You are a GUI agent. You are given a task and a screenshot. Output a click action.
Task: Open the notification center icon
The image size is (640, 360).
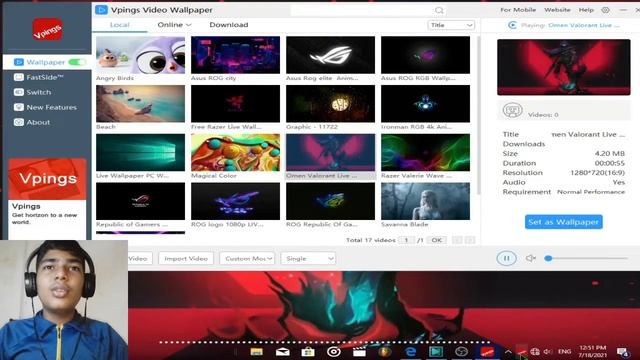623,352
